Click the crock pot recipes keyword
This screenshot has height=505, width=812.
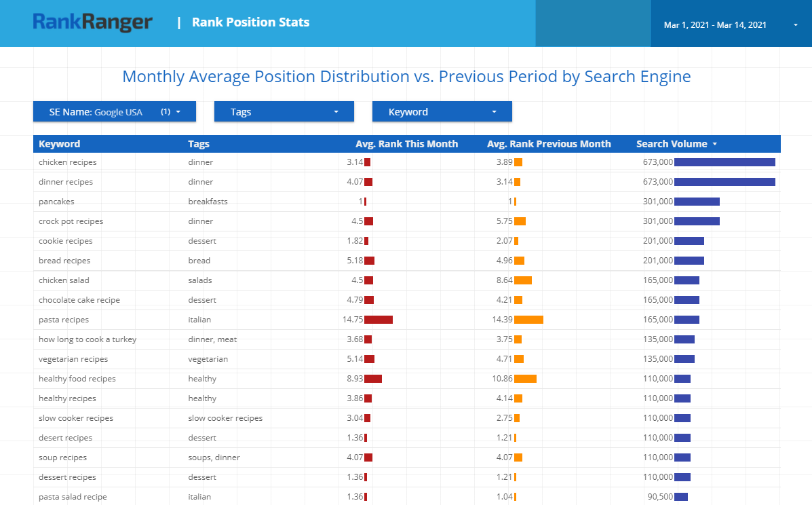coord(71,221)
